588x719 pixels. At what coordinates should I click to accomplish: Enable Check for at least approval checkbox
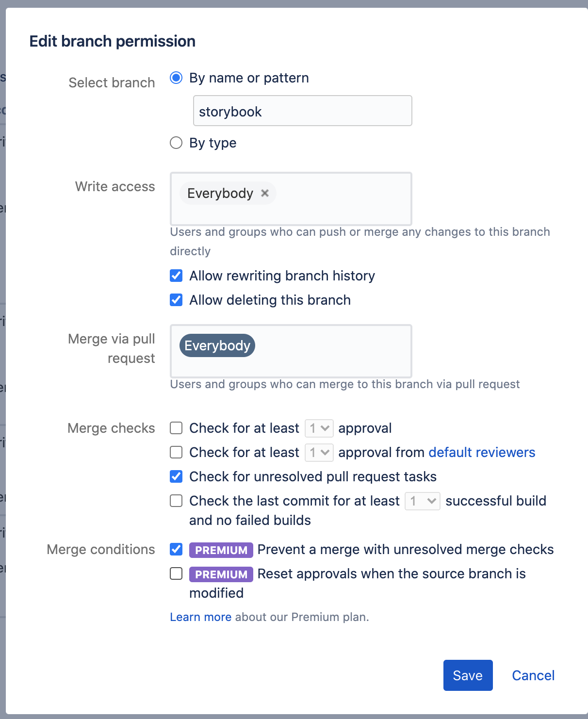pyautogui.click(x=176, y=428)
